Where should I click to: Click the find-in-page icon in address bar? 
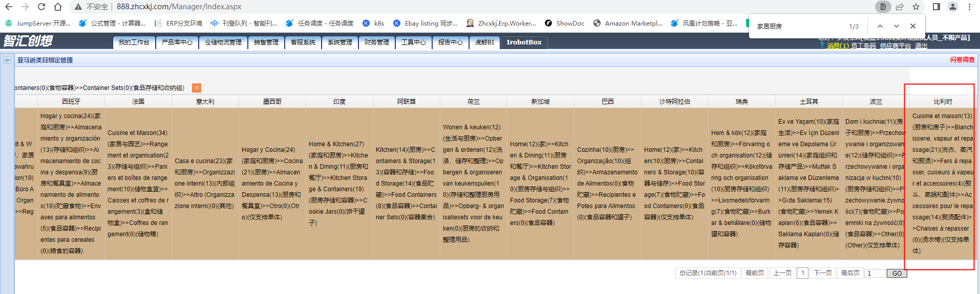click(x=883, y=7)
